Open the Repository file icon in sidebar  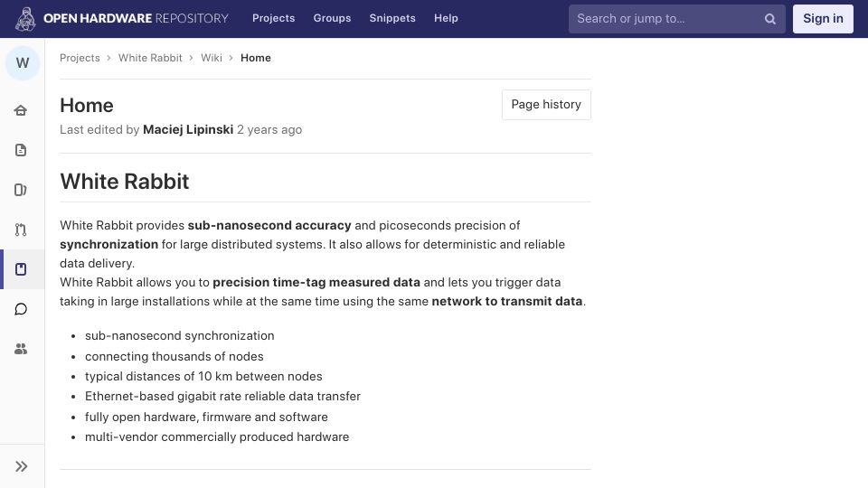[21, 150]
